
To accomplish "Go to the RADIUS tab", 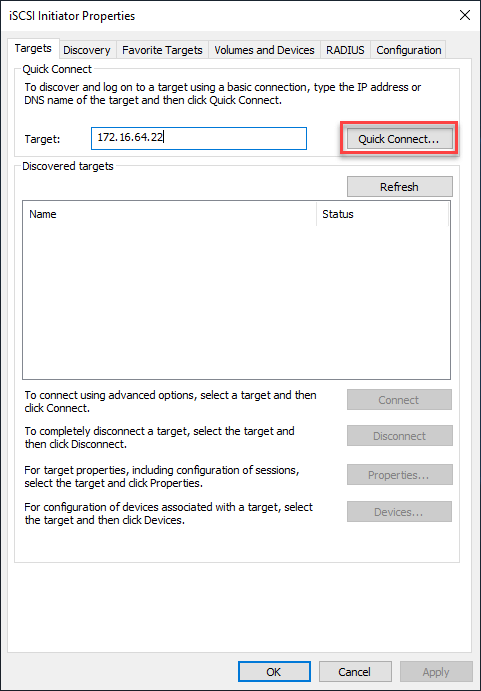I will 345,50.
